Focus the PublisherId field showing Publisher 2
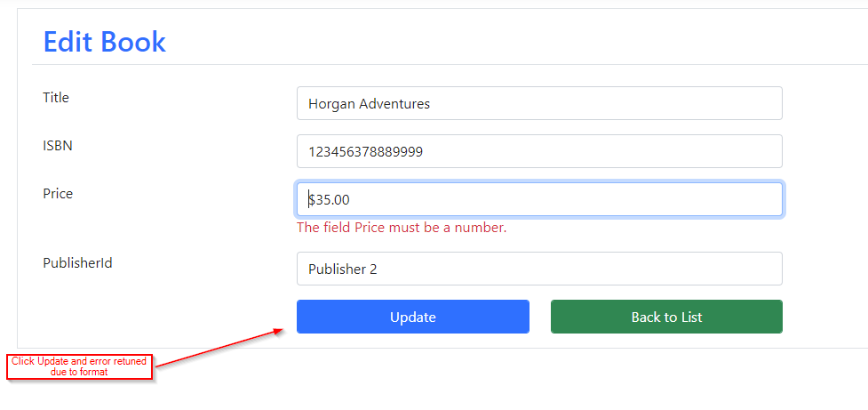This screenshot has height=410, width=868. pos(540,269)
